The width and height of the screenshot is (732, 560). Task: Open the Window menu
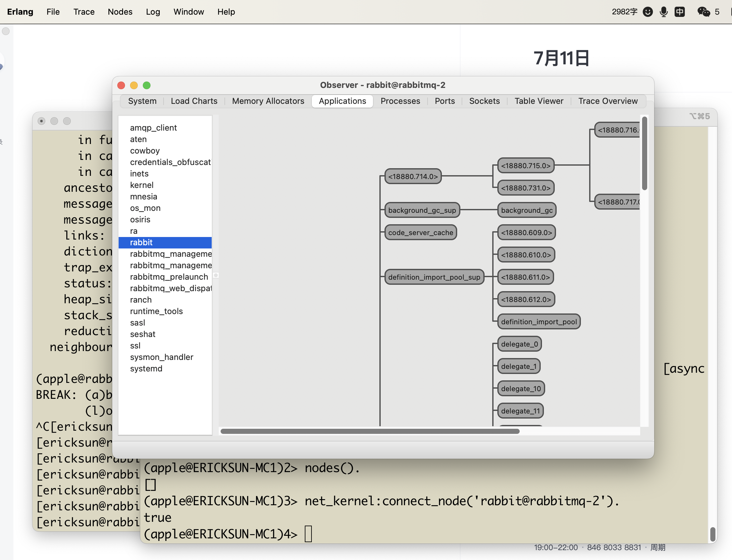[188, 12]
